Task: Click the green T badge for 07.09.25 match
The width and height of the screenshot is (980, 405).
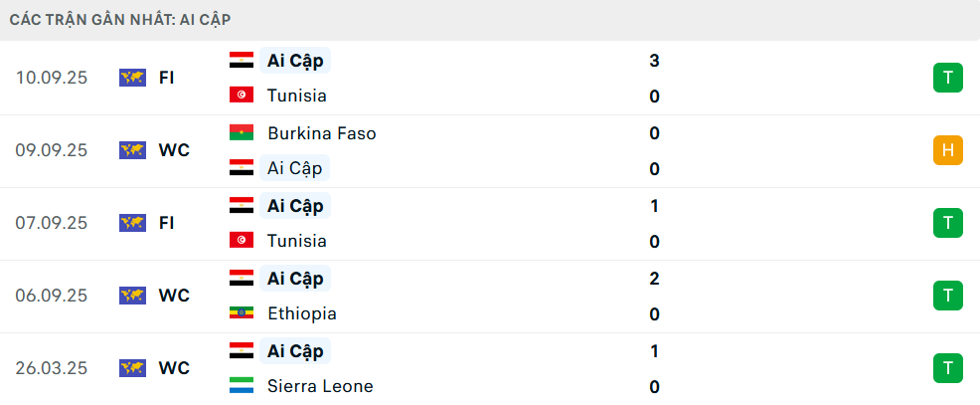Action: (x=947, y=223)
